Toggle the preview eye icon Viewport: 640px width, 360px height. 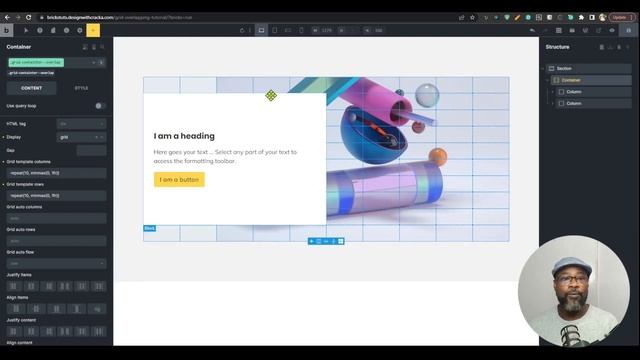click(x=612, y=30)
